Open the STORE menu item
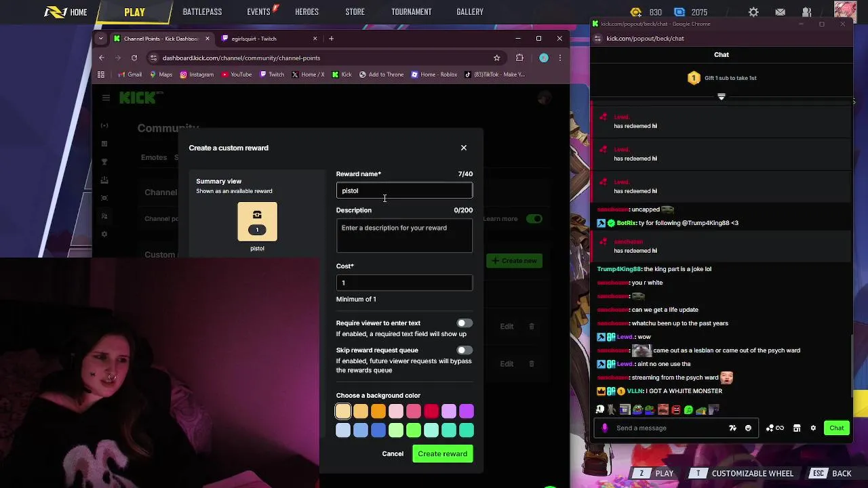The image size is (868, 488). [x=355, y=12]
